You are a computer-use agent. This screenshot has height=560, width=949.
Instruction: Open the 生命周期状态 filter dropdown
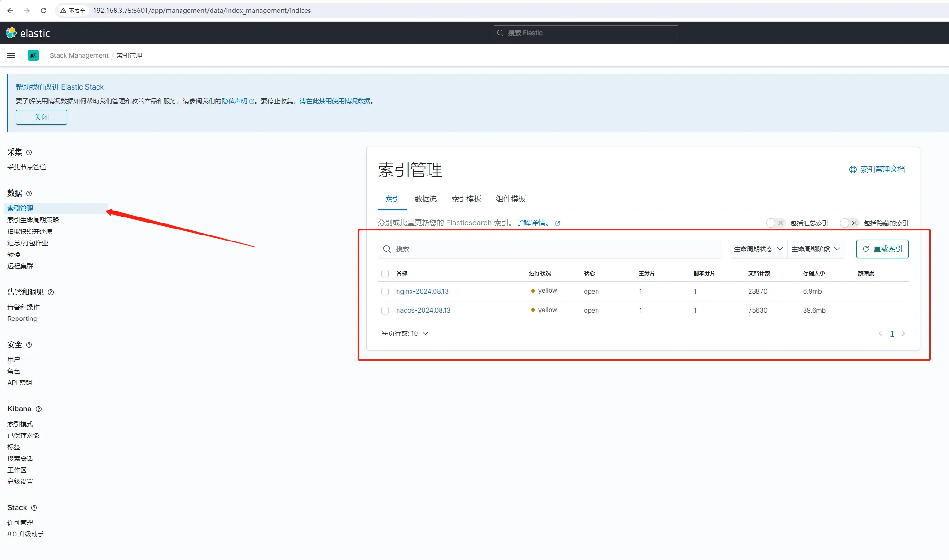tap(758, 249)
